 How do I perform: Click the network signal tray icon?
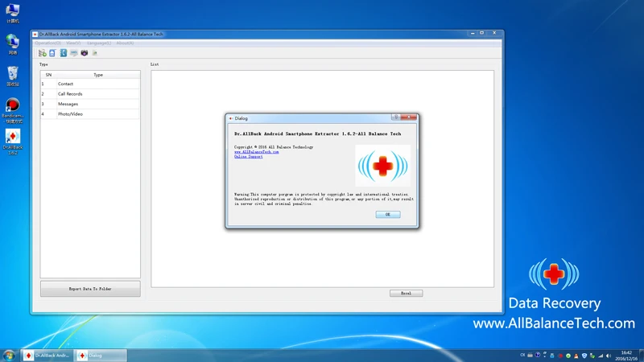pyautogui.click(x=601, y=356)
